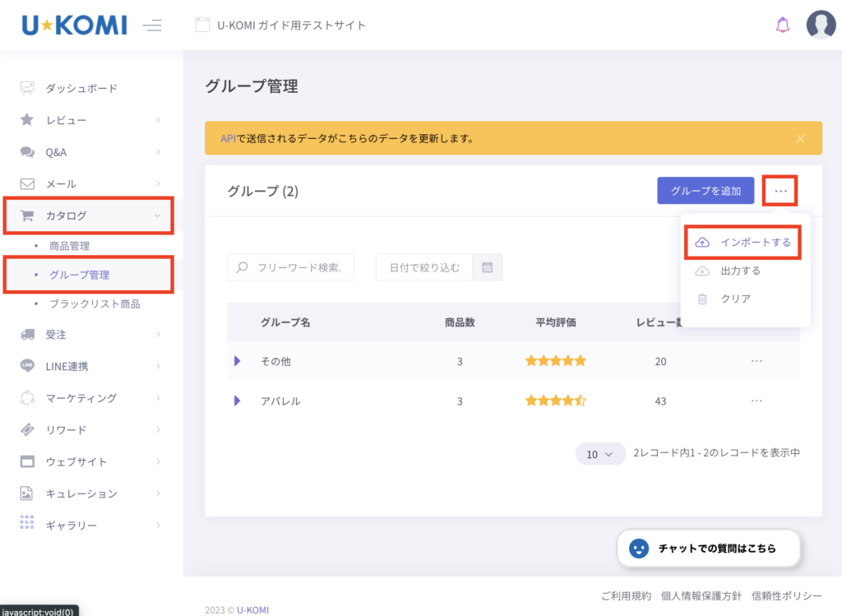842x616 pixels.
Task: Expand the その他 group row
Action: [x=238, y=361]
